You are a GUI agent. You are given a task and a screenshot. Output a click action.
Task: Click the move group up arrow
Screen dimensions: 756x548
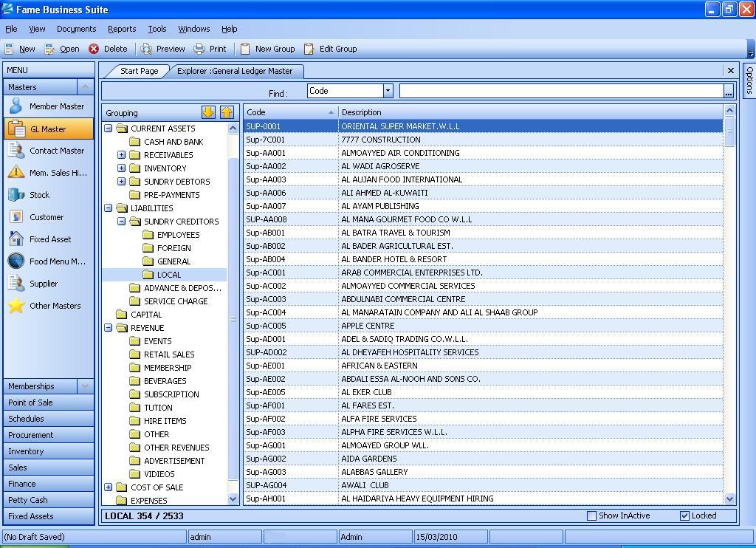(x=227, y=112)
